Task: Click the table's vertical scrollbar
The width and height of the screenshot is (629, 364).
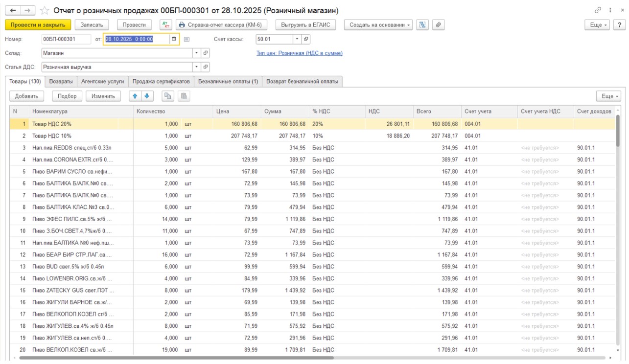Action: [618, 130]
